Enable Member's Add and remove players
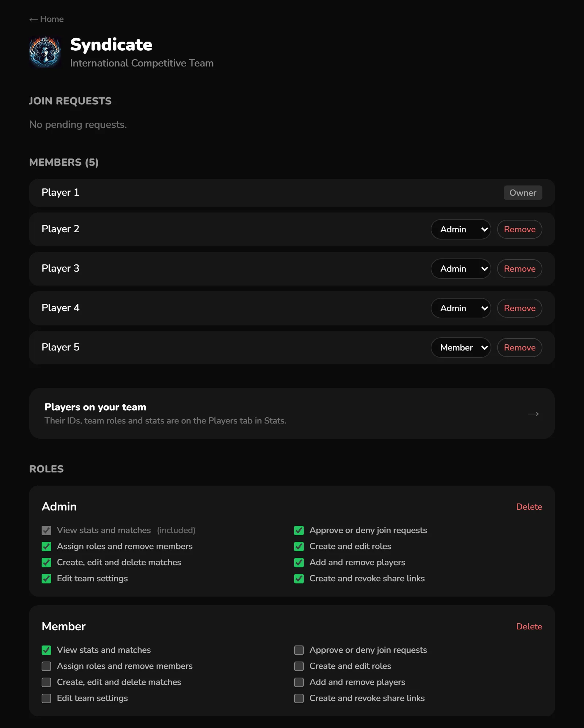 pos(299,682)
